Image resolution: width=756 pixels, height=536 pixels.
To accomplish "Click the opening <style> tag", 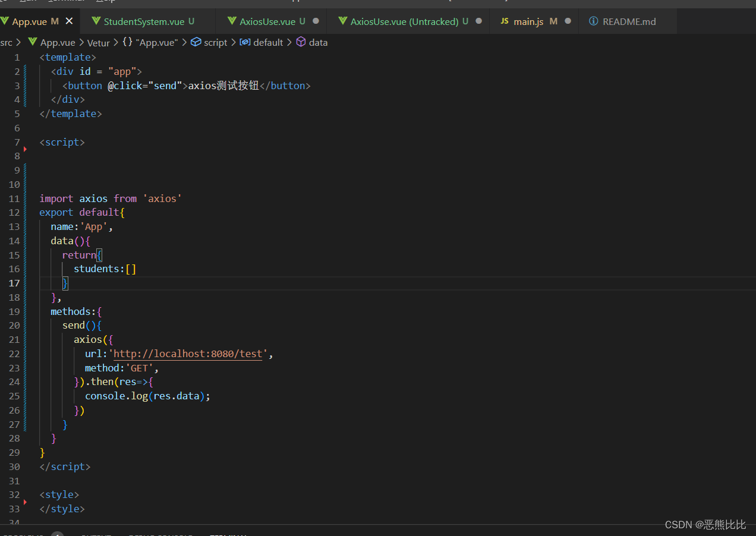I will (59, 494).
